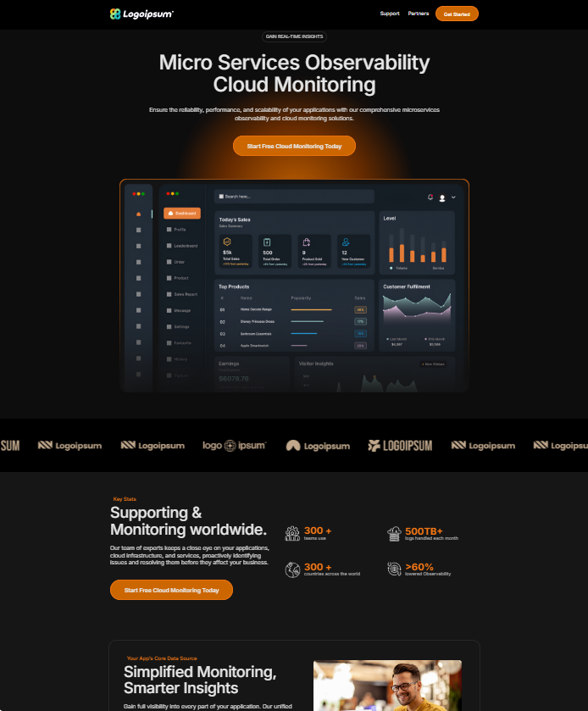
Task: Click the 500 Total Order value
Action: [x=268, y=253]
